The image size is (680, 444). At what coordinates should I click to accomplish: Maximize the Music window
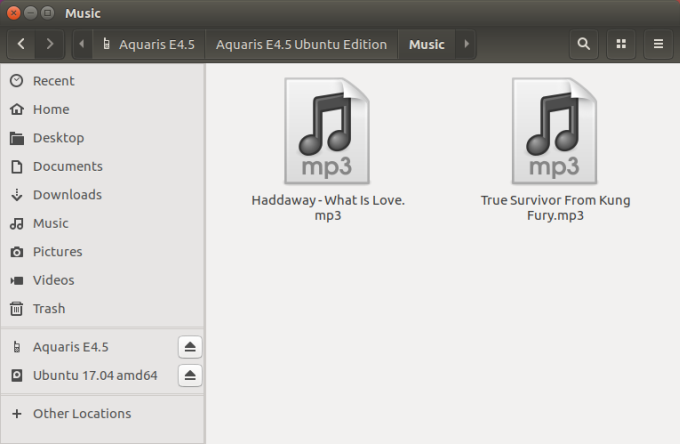tap(47, 13)
